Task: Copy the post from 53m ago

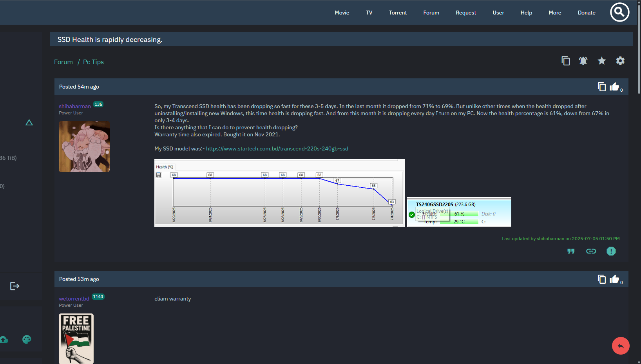Action: coord(602,279)
